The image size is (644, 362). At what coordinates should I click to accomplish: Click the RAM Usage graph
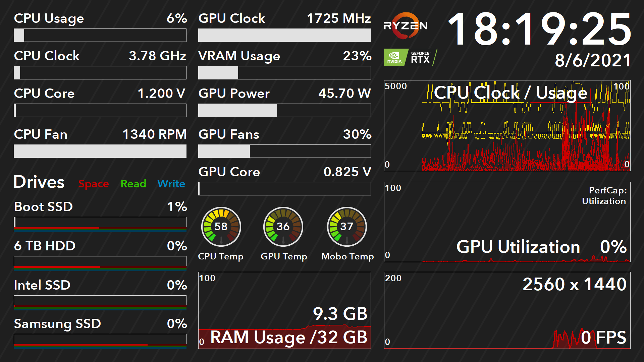pyautogui.click(x=284, y=310)
